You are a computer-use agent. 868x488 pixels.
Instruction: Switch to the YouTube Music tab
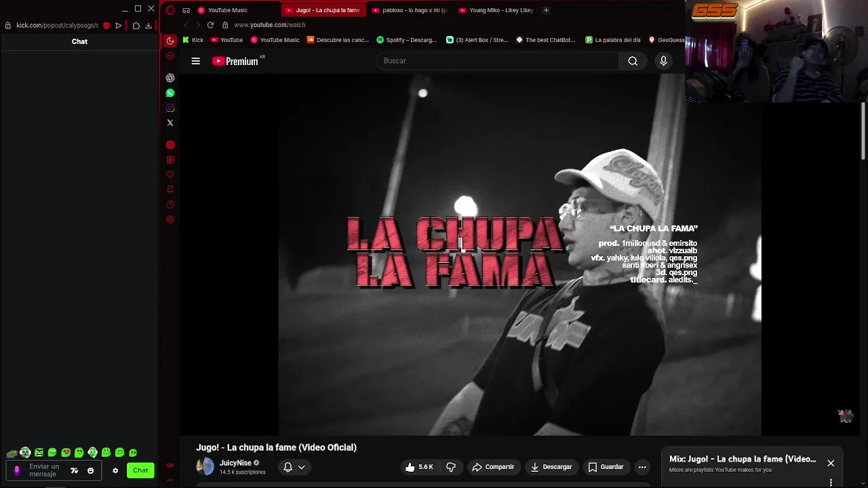click(227, 10)
